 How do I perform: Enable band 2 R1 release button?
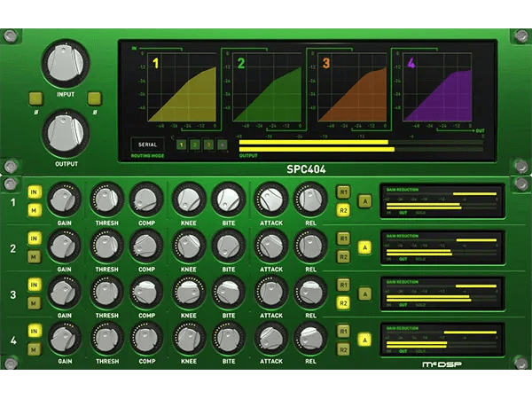(x=343, y=239)
